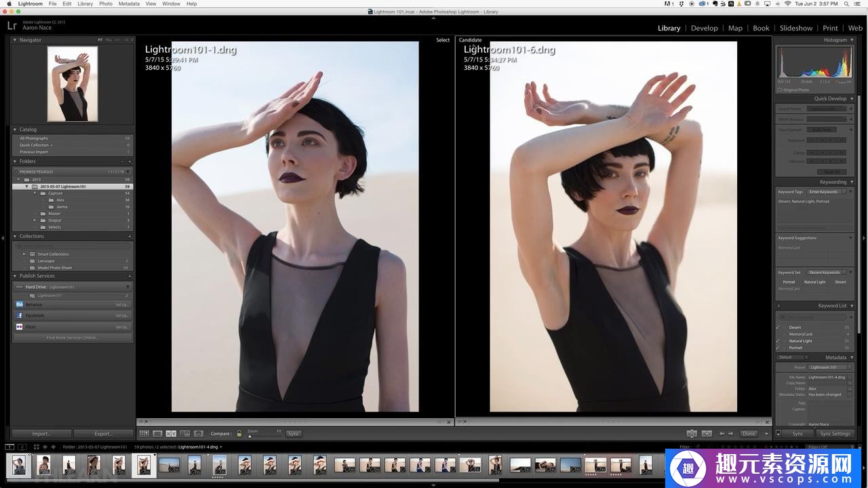Select the Capture folder in Folders panel

tap(56, 193)
